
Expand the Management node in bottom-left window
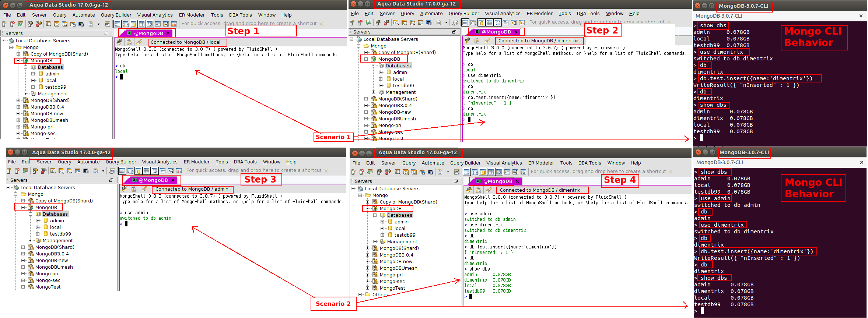tap(31, 240)
